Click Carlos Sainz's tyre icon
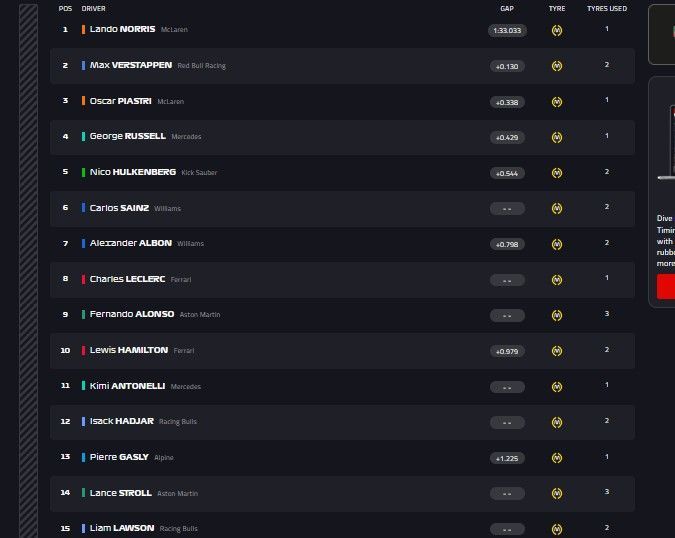 pyautogui.click(x=557, y=208)
